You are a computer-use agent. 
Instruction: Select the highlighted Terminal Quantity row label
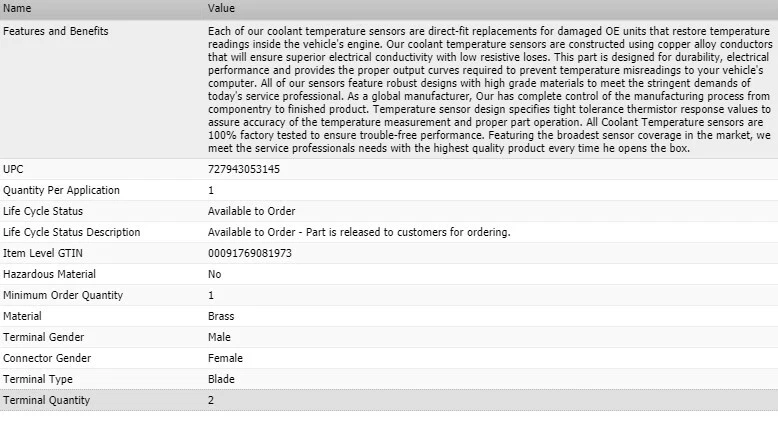[x=47, y=400]
